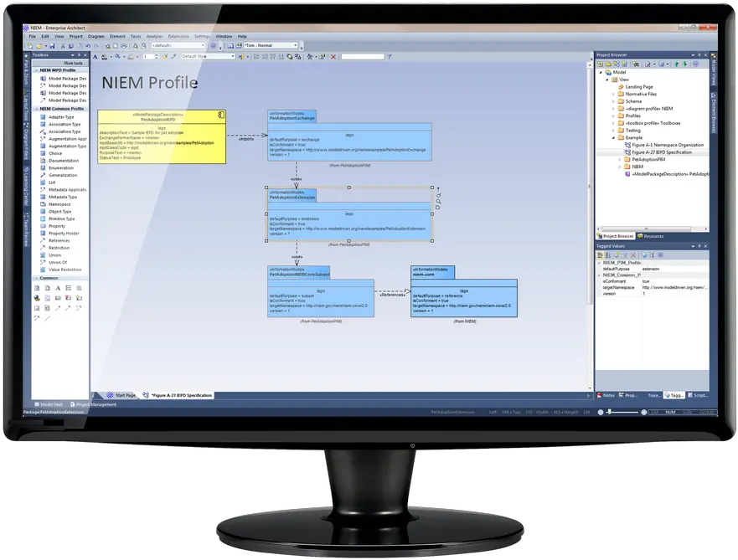Click the Print icon in main toolbar
Viewport: 738px width, 560px height.
coord(124,45)
